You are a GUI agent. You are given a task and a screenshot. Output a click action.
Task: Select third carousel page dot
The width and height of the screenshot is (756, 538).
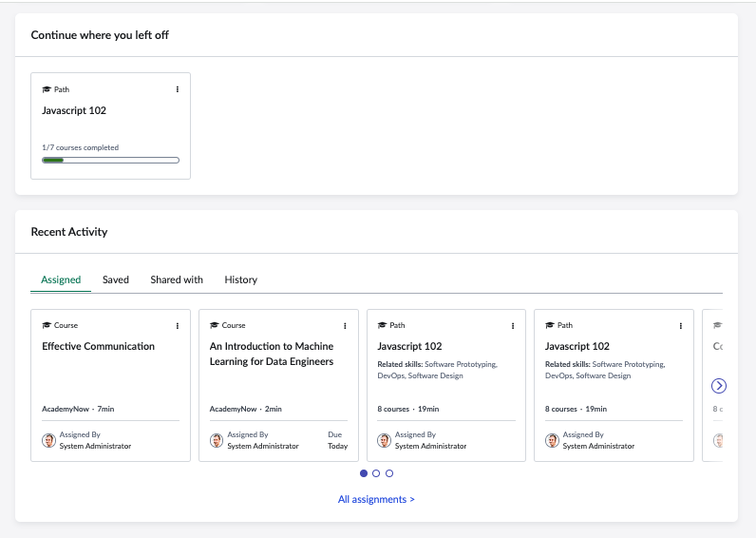[389, 473]
